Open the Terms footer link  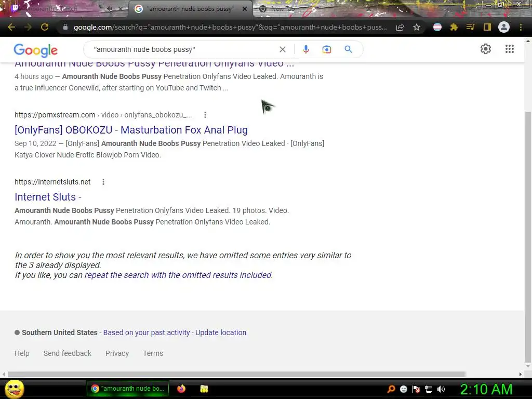click(x=153, y=353)
